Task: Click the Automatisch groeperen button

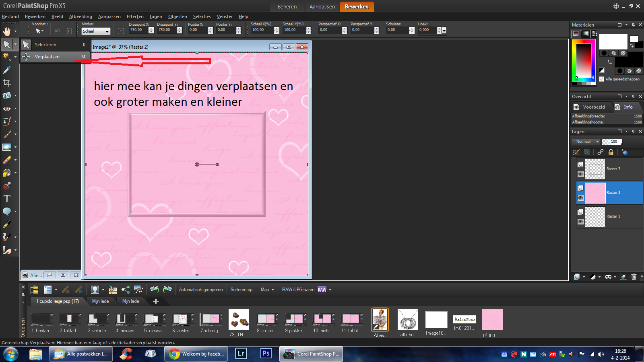Action: (200, 290)
